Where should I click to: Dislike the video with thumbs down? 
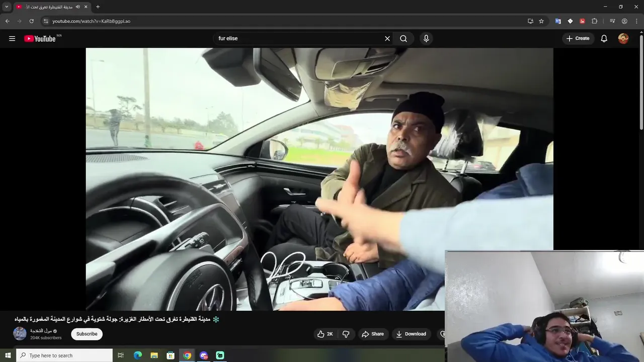pyautogui.click(x=346, y=334)
